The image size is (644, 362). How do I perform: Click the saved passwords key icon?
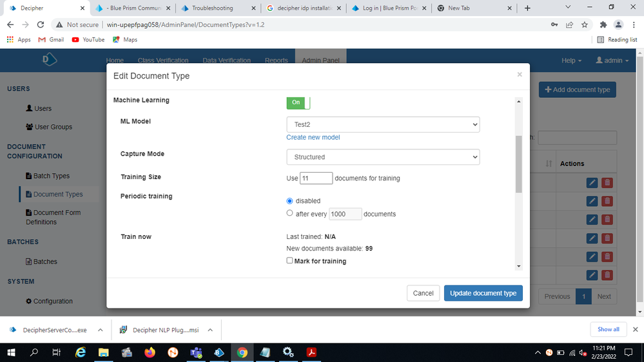pos(554,24)
